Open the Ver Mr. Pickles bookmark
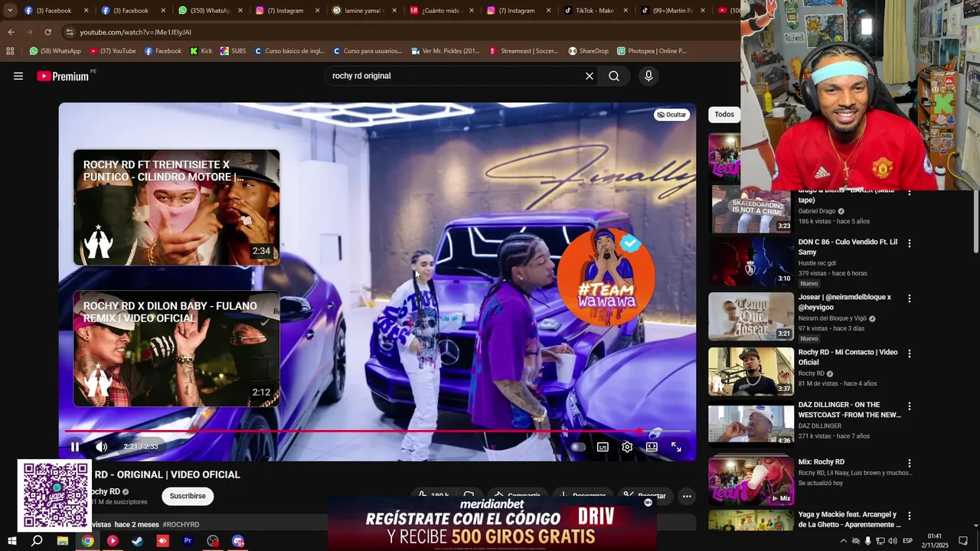 tap(446, 51)
